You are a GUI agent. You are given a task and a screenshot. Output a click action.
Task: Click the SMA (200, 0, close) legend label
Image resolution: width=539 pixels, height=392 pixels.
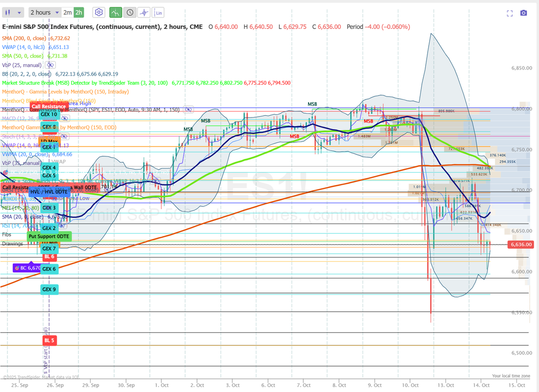tap(28, 38)
